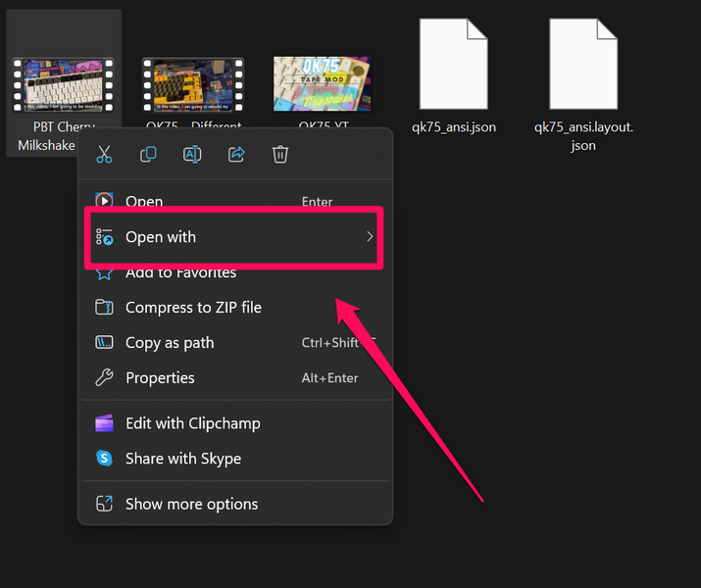
Task: Click Compress to ZIP file
Action: pyautogui.click(x=193, y=308)
